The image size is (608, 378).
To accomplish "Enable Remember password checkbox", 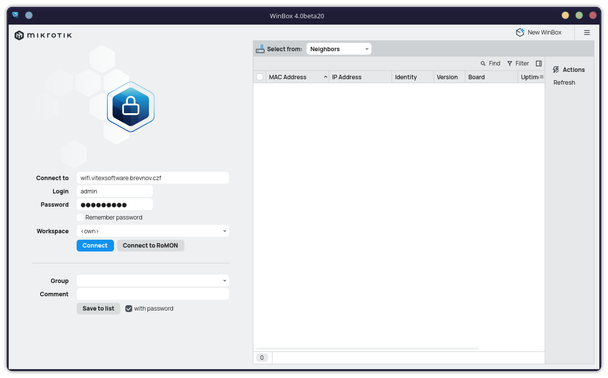I will tap(80, 217).
